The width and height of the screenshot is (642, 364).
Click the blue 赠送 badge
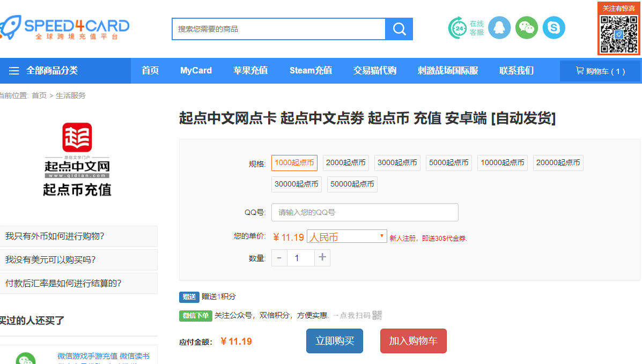point(189,297)
